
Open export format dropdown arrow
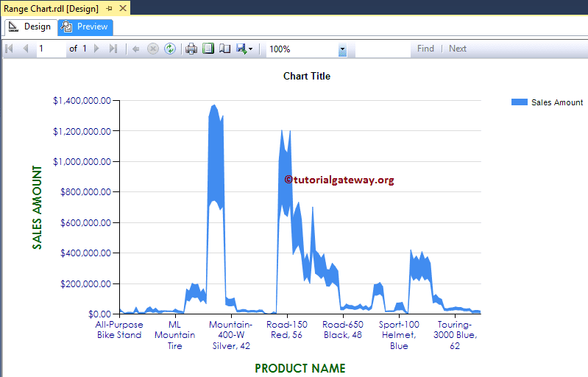click(250, 49)
